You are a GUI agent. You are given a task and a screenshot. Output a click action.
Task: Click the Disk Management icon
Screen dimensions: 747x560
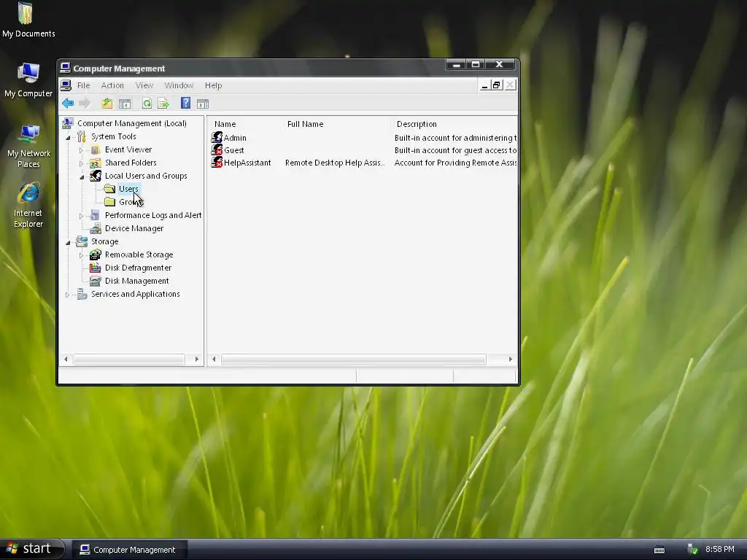(x=96, y=281)
